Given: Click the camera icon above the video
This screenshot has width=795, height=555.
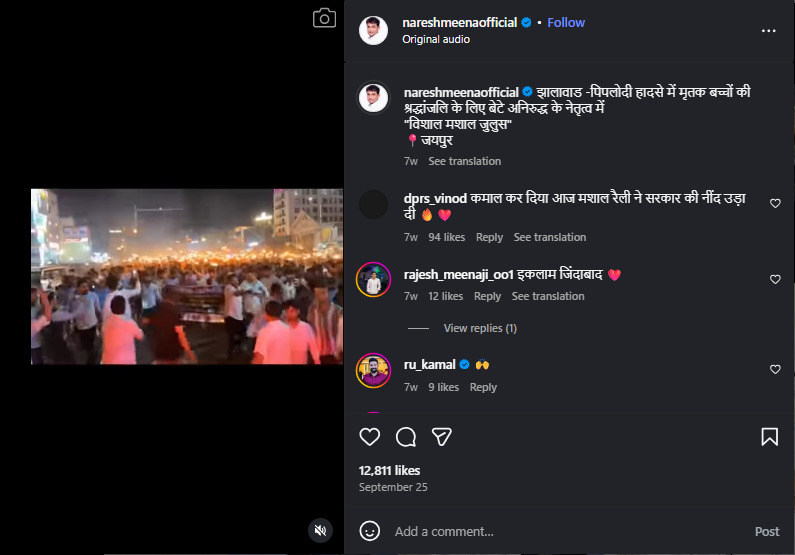Looking at the screenshot, I should point(323,19).
